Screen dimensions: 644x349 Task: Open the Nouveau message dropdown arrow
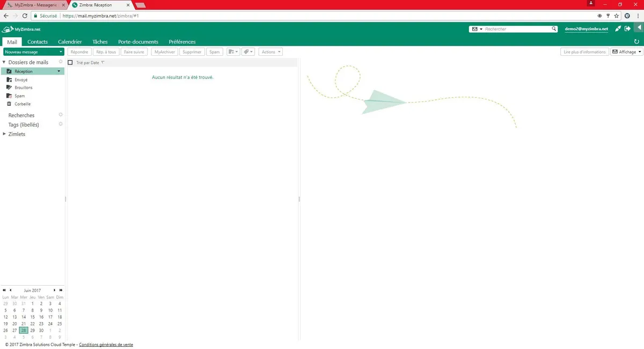point(61,52)
